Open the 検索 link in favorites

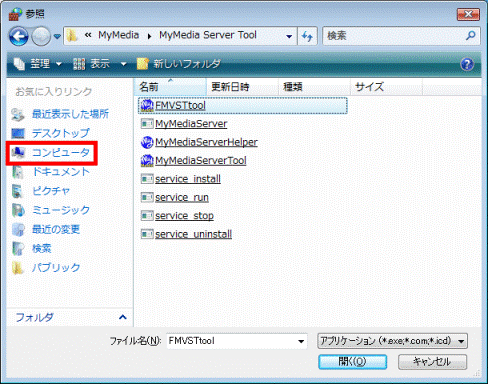pos(42,248)
